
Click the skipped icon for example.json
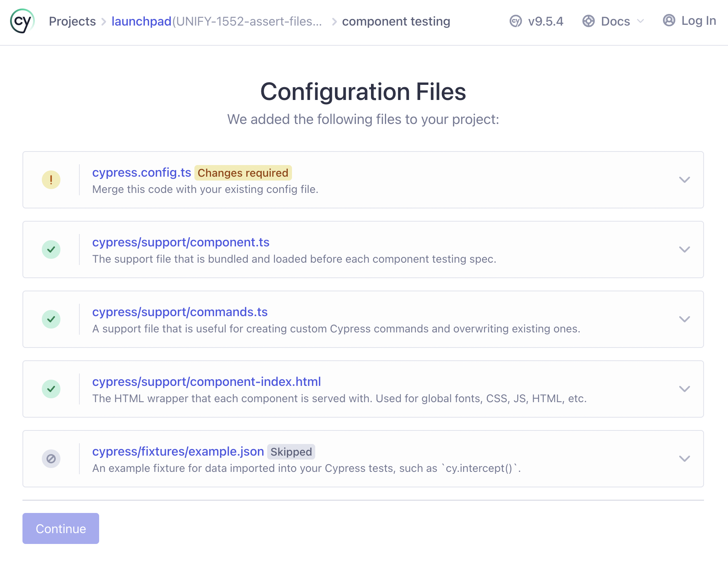(51, 459)
